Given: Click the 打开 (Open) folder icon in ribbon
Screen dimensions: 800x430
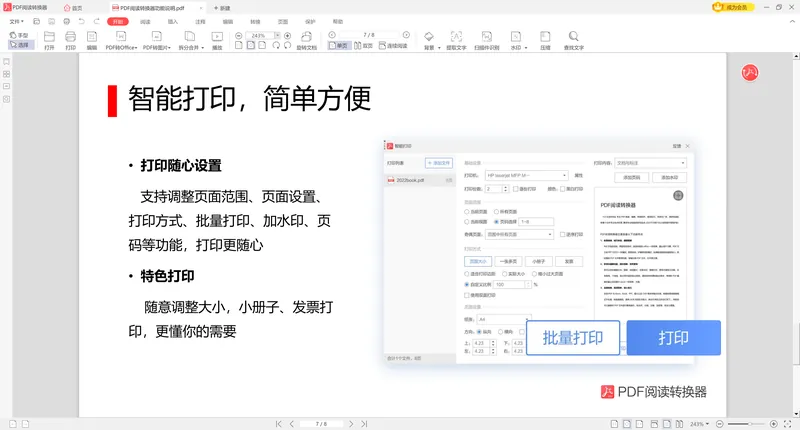Looking at the screenshot, I should [x=49, y=37].
